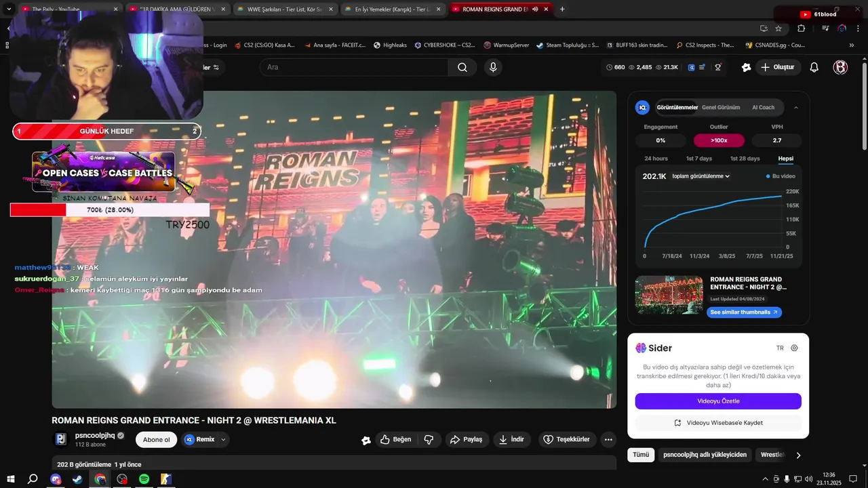Open Windows Start menu
The width and height of the screenshot is (868, 488).
(x=10, y=479)
